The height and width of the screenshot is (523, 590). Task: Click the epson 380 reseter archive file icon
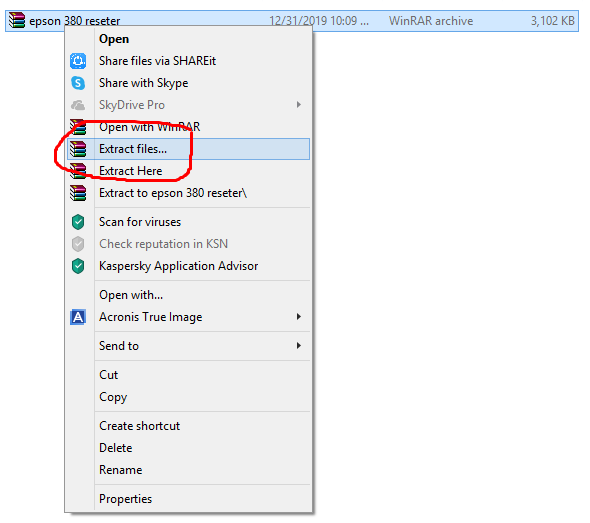[17, 20]
